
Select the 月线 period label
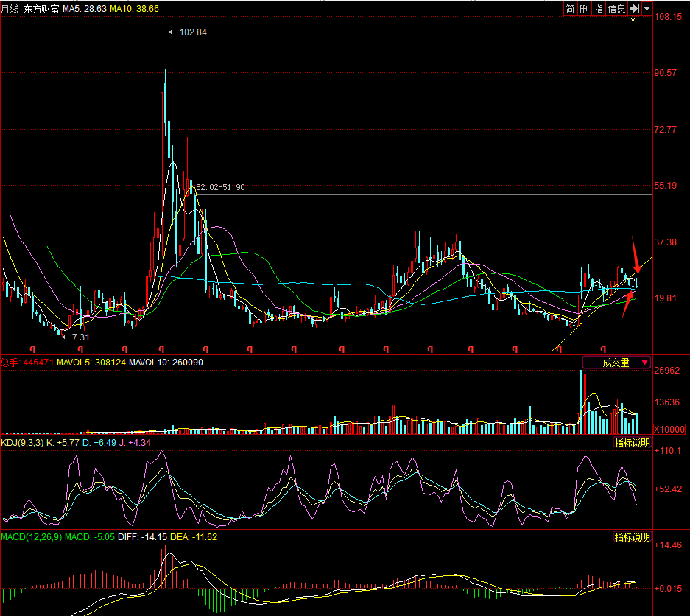pos(10,9)
